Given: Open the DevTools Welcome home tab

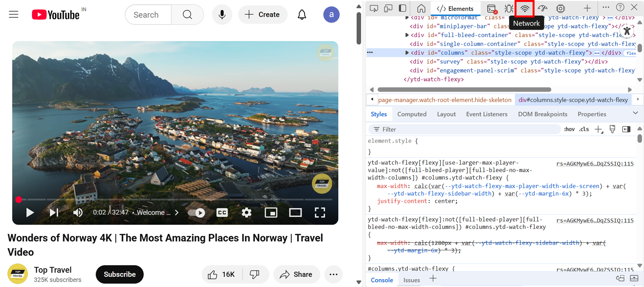Looking at the screenshot, I should point(421,8).
